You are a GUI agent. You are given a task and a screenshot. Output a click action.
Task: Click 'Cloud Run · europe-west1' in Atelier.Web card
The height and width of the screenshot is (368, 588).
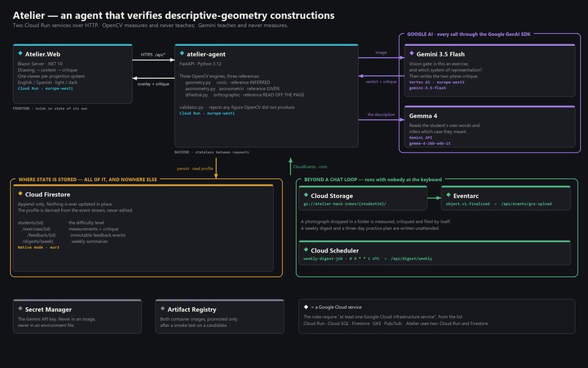coord(45,88)
